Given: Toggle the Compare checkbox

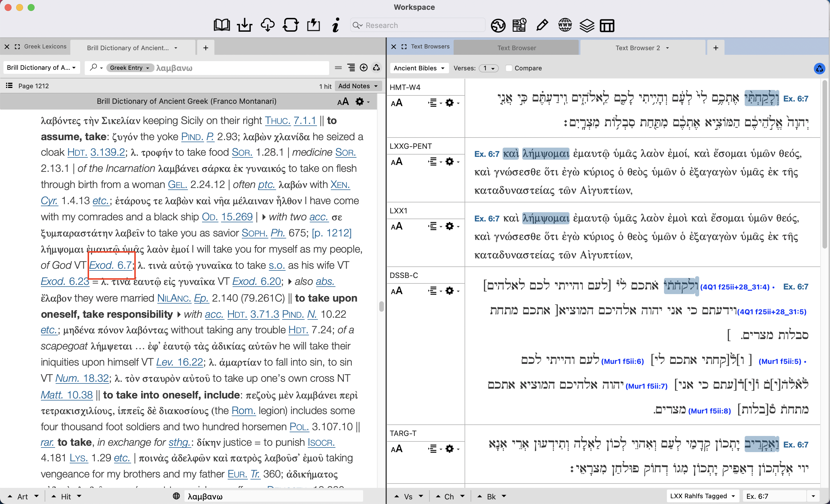Looking at the screenshot, I should (x=509, y=68).
